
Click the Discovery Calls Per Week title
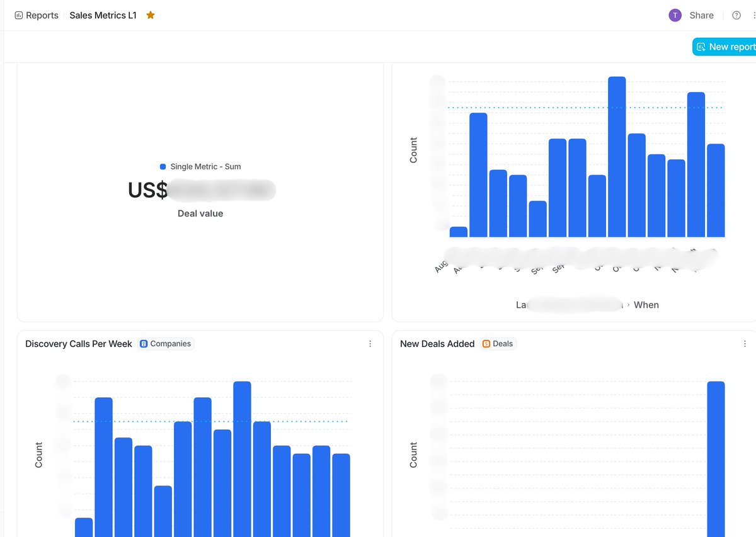tap(79, 344)
